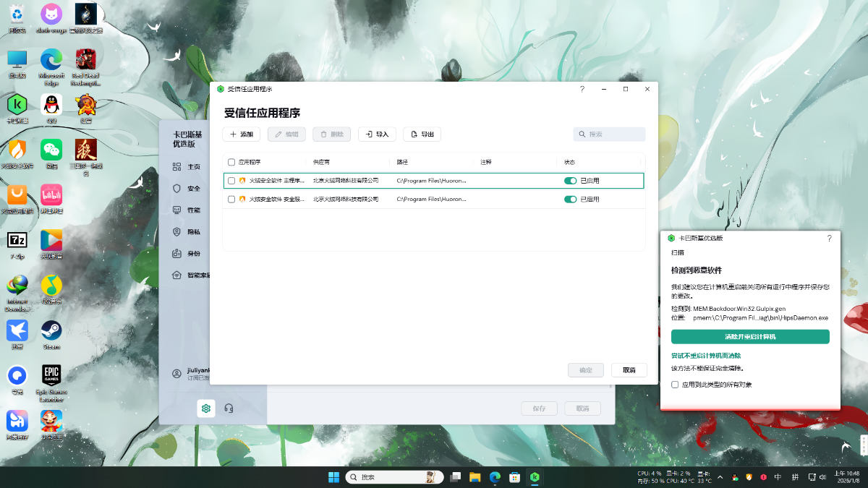Launch Steam from the desktop
868x488 pixels.
click(x=51, y=334)
